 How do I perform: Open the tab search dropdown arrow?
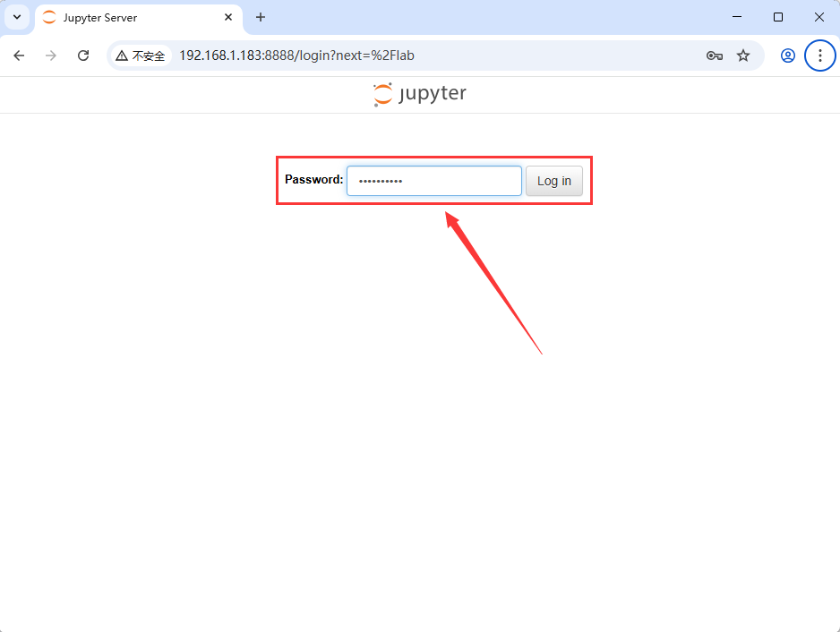pyautogui.click(x=17, y=17)
